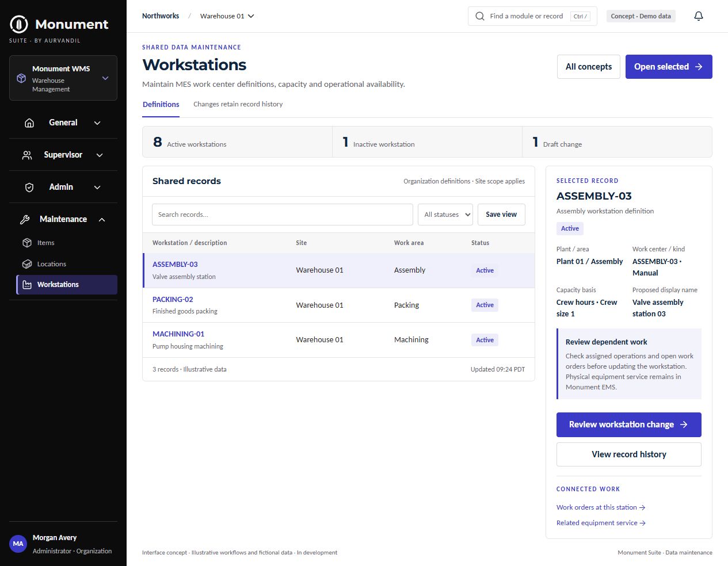This screenshot has height=566, width=728.
Task: Click arrow beside Work orders at this station
Action: tap(642, 507)
